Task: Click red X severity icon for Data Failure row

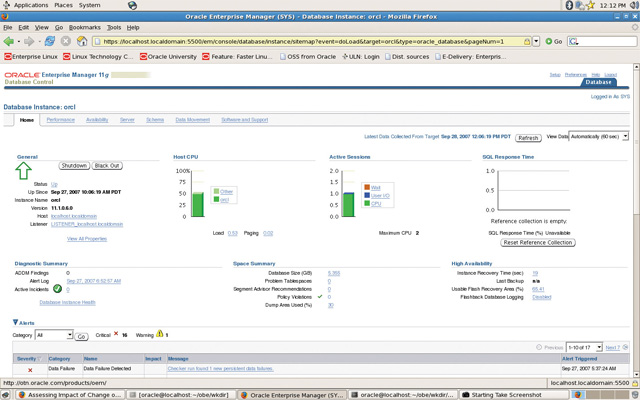Action: click(x=30, y=370)
